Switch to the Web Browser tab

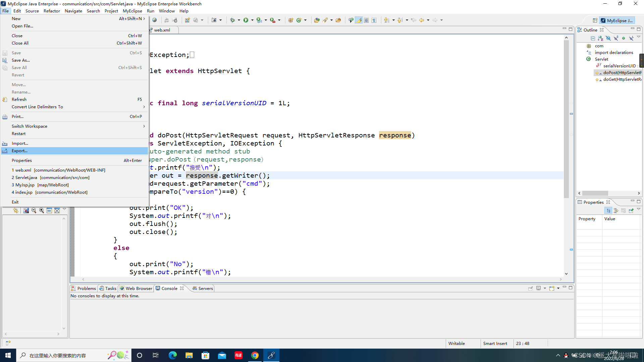pos(136,289)
